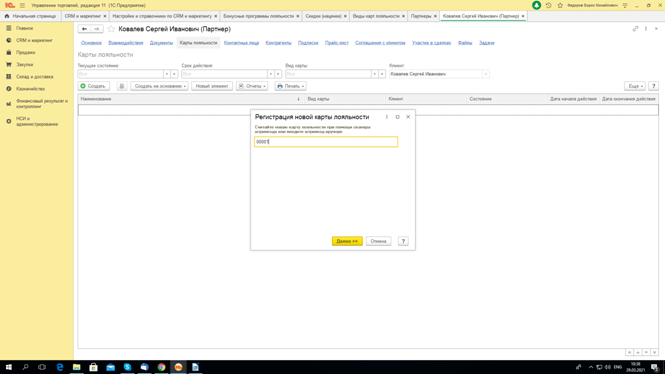
Task: Open Windows Start menu
Action: point(9,367)
